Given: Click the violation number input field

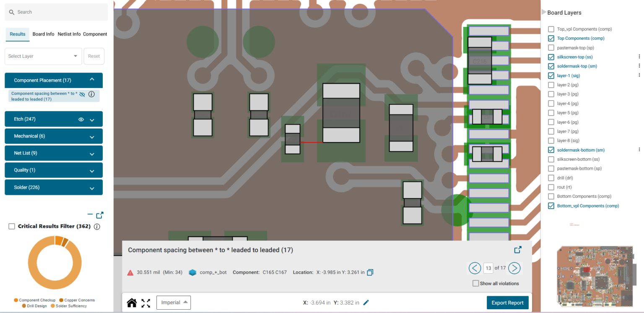Looking at the screenshot, I should tap(488, 268).
